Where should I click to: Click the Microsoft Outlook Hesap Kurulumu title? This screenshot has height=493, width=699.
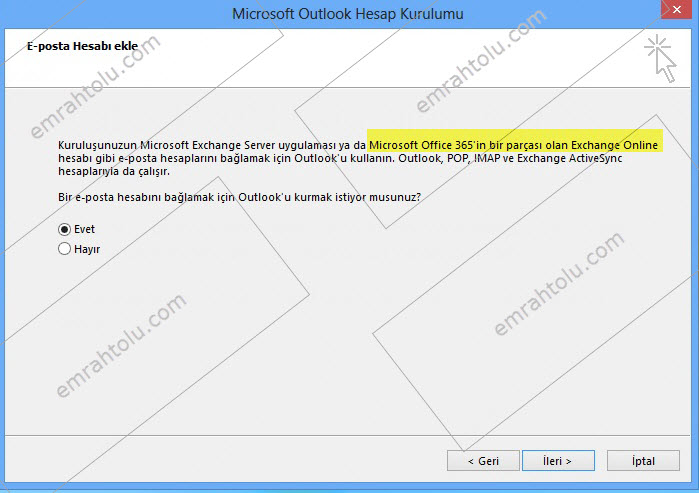[x=348, y=14]
